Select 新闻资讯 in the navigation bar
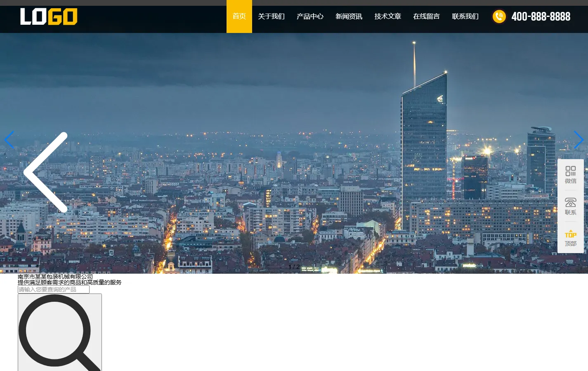The height and width of the screenshot is (371, 588). pos(349,16)
